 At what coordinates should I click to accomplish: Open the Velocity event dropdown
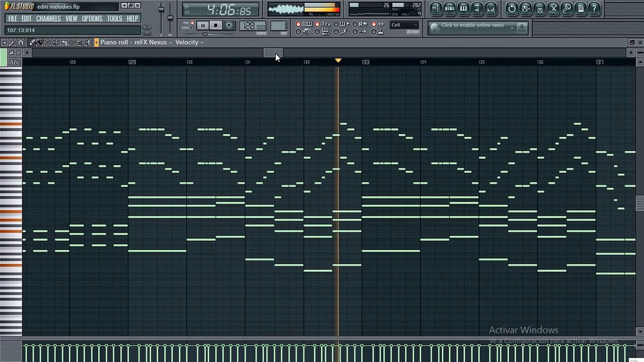(189, 42)
